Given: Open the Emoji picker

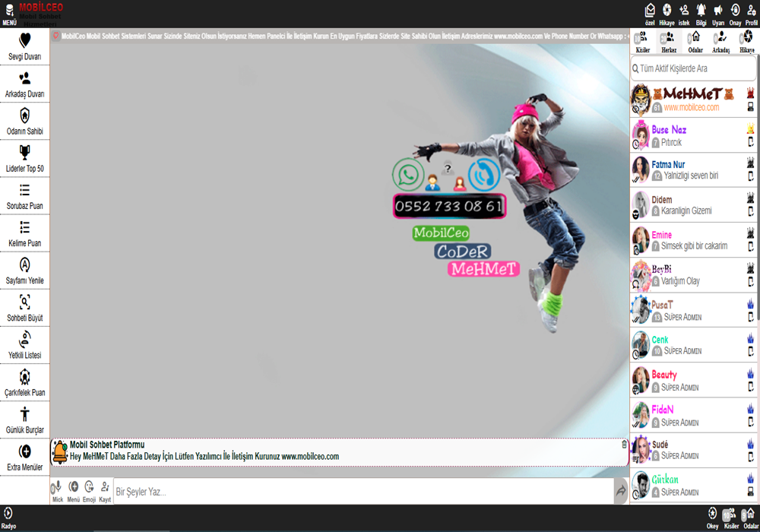Looking at the screenshot, I should coord(89,487).
